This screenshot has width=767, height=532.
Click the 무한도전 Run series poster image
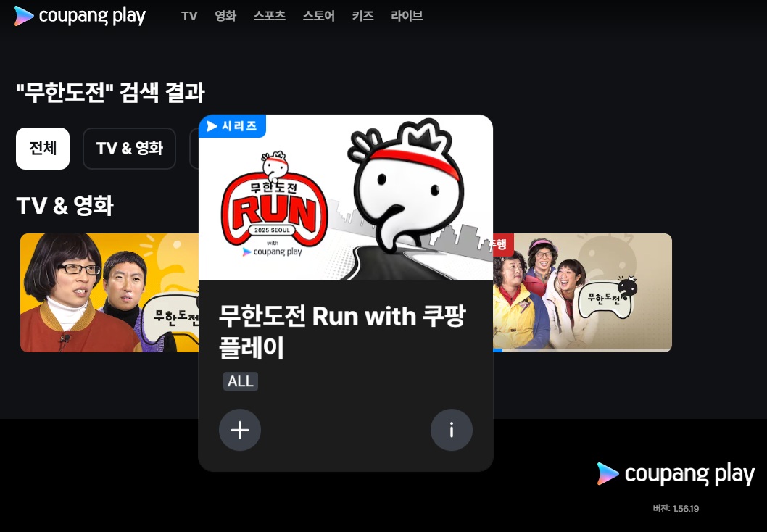click(x=346, y=198)
